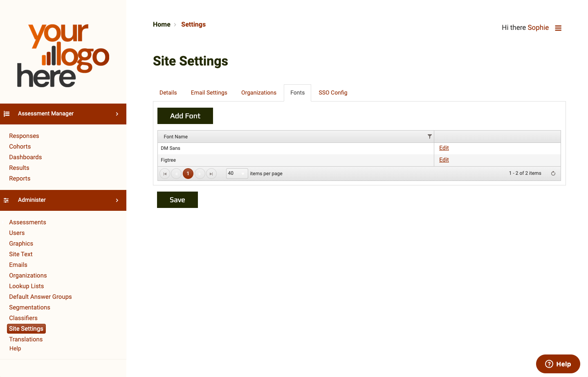Select page 1 in the pager
Viewport: 588px width, 377px height.
point(188,173)
